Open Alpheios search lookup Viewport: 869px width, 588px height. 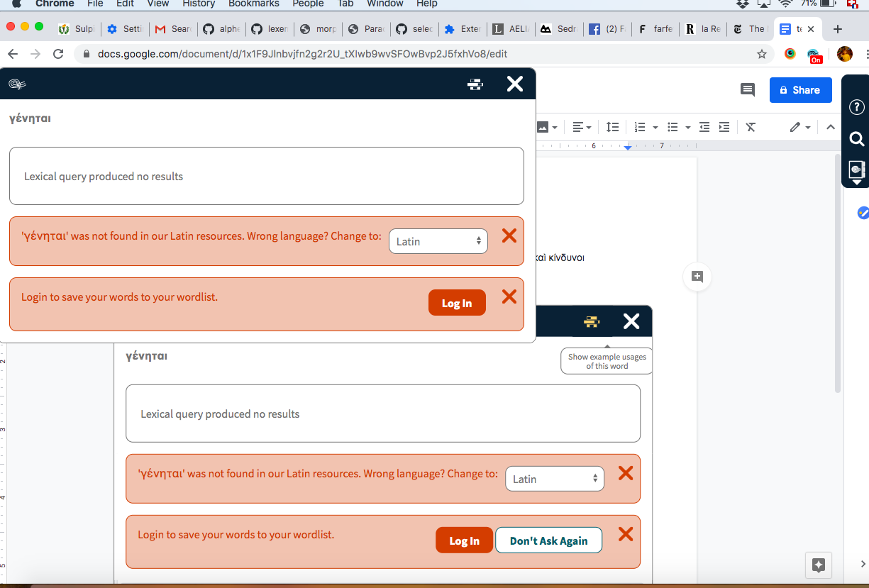856,139
